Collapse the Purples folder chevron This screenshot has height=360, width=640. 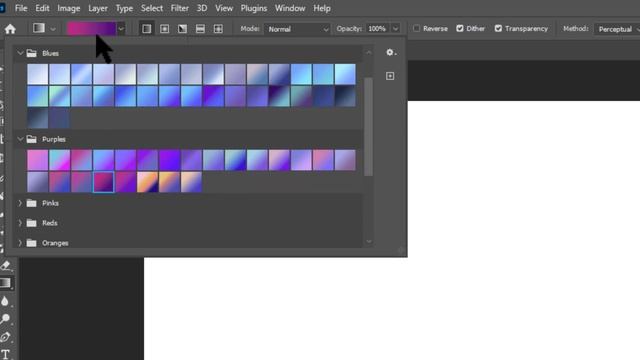pos(20,139)
